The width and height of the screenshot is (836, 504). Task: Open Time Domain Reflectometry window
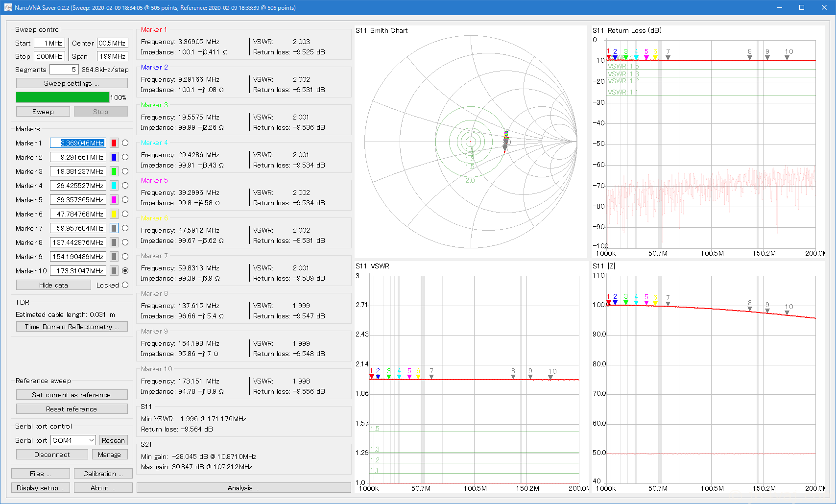point(72,327)
